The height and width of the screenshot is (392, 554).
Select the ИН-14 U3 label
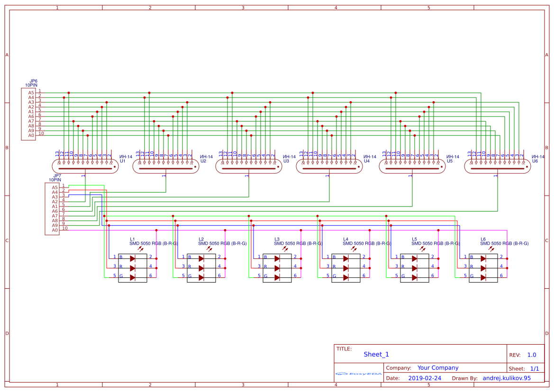coord(289,159)
